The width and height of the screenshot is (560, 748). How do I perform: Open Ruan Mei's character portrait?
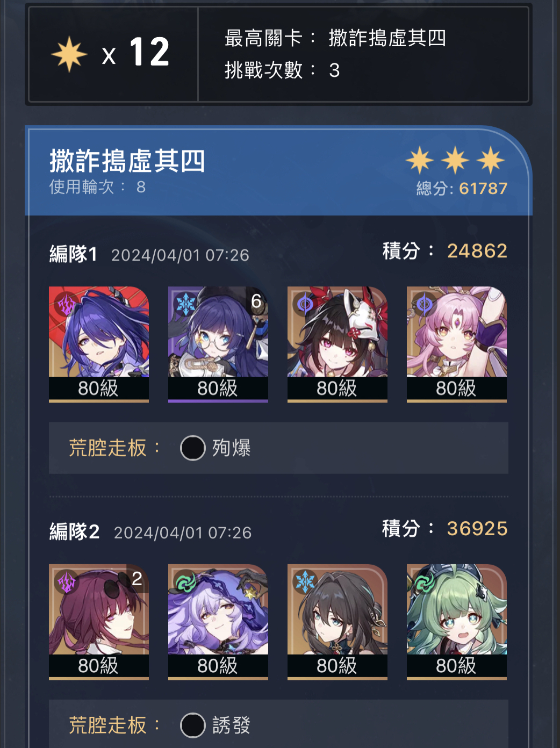[338, 622]
